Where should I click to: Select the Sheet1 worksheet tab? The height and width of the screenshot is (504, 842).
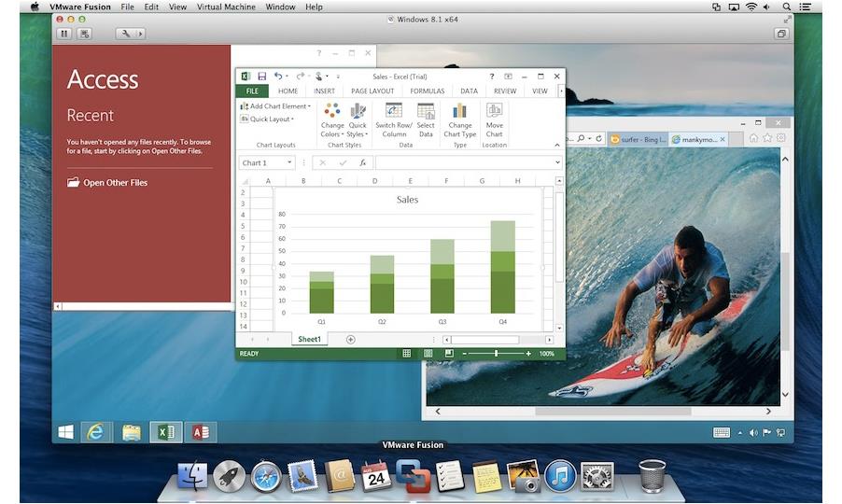pyautogui.click(x=309, y=339)
